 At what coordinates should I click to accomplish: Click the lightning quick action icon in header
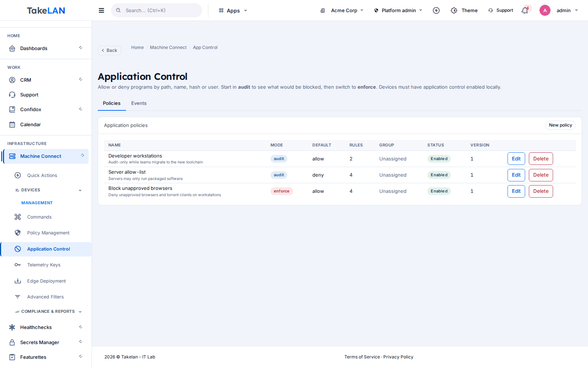pyautogui.click(x=436, y=10)
